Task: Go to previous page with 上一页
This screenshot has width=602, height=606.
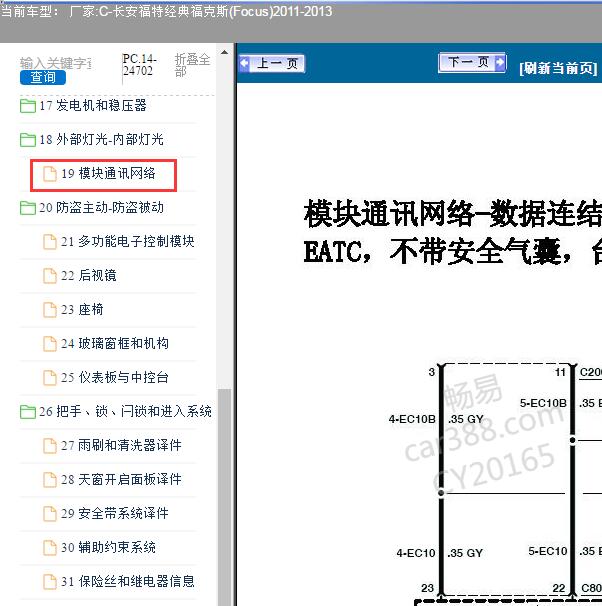Action: click(272, 63)
